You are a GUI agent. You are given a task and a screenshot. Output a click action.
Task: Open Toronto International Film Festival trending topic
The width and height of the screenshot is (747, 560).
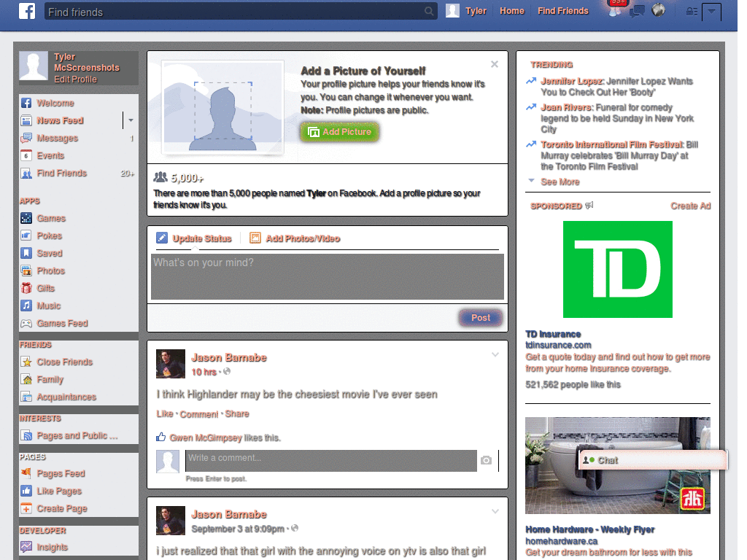pos(612,144)
